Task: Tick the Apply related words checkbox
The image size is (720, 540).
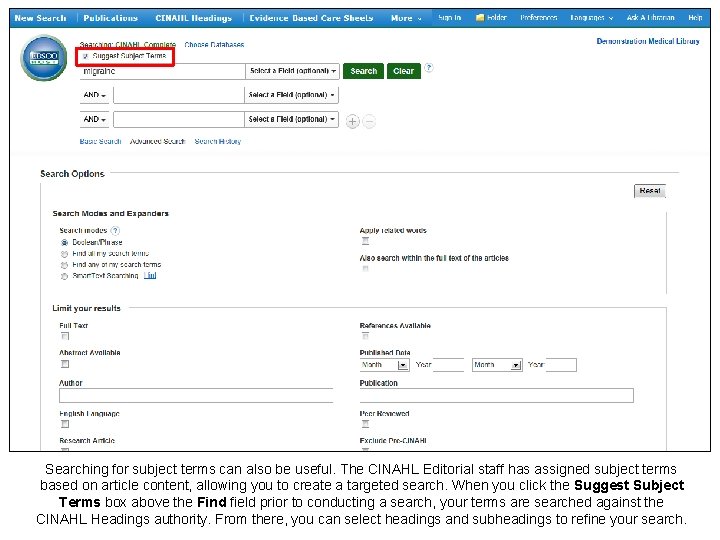Action: 366,241
